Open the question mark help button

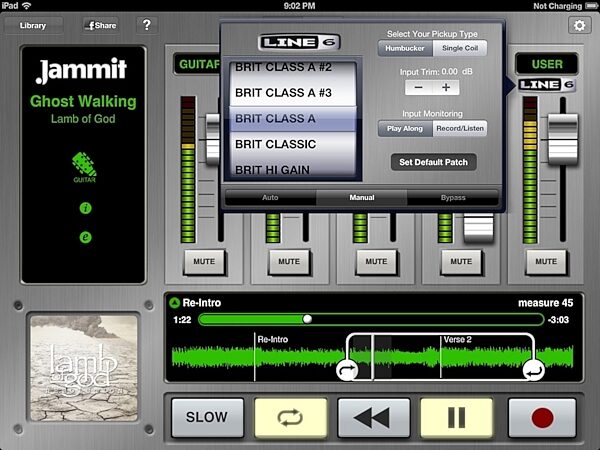coord(147,25)
